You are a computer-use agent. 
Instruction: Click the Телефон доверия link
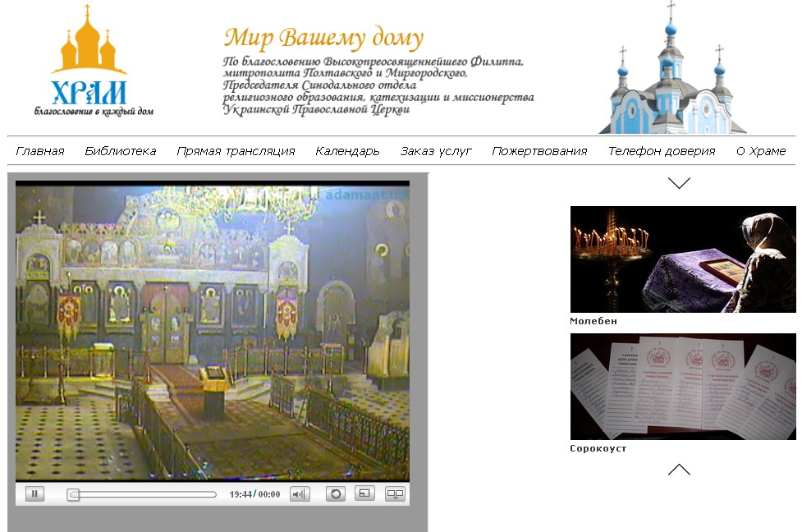click(x=661, y=151)
